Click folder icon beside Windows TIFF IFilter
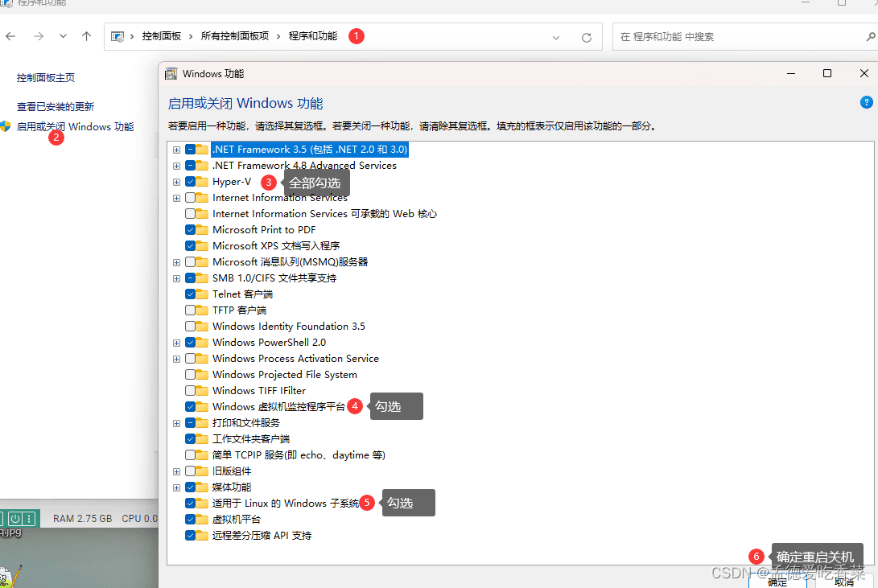Screen dimensions: 878x588 (202, 390)
